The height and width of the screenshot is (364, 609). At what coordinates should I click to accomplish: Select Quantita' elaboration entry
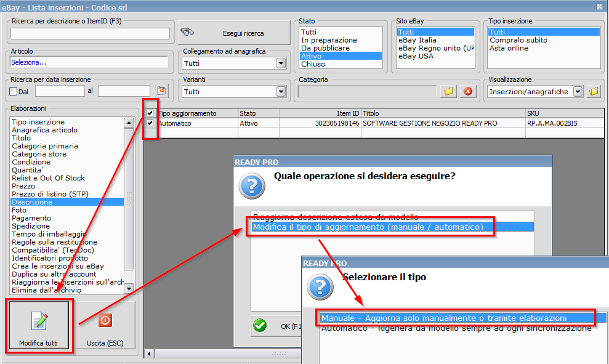pyautogui.click(x=67, y=170)
